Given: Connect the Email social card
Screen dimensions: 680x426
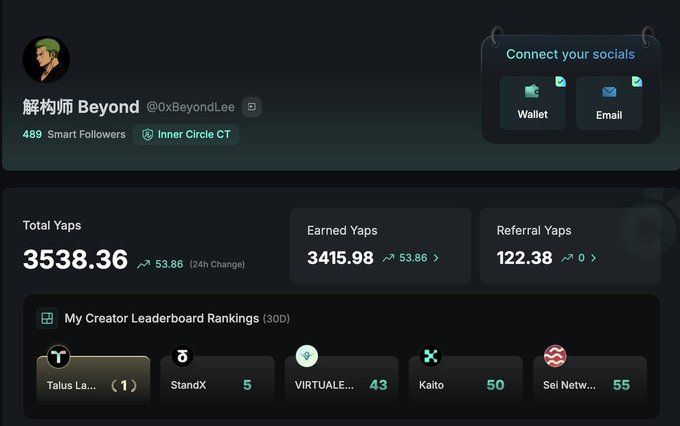Looking at the screenshot, I should pyautogui.click(x=609, y=103).
